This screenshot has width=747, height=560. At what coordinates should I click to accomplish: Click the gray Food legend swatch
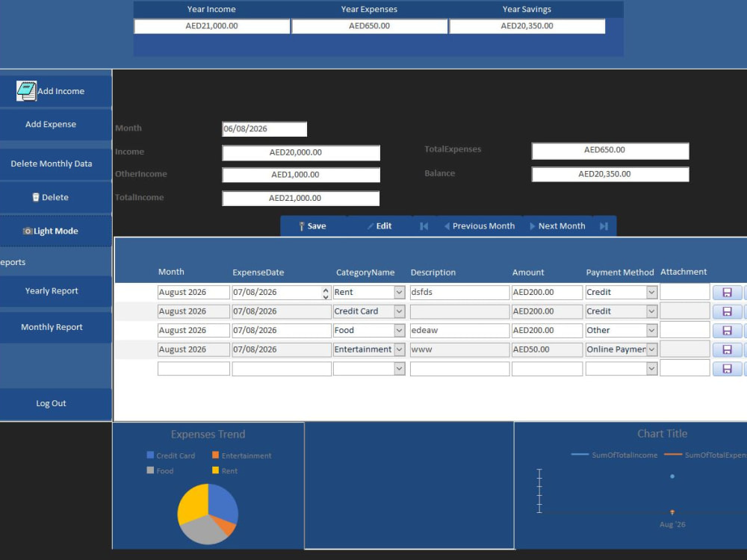click(x=151, y=470)
